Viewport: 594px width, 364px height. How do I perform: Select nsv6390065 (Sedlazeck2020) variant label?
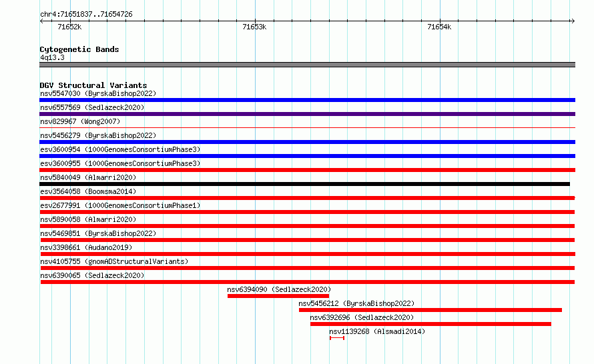[x=92, y=275]
